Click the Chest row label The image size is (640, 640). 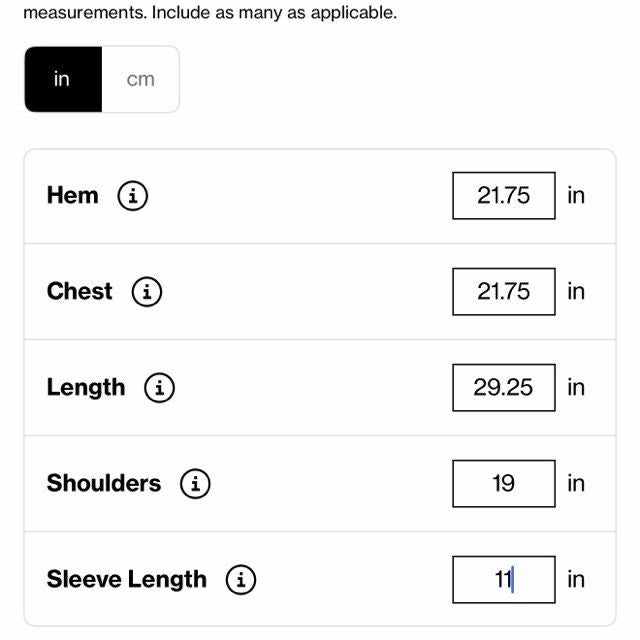[x=79, y=291]
